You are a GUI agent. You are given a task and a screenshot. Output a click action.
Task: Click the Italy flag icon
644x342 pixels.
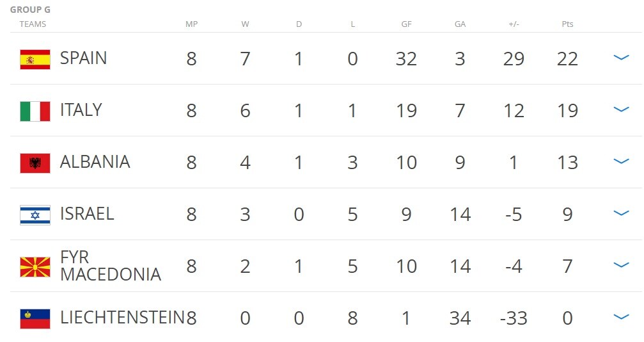click(x=35, y=111)
